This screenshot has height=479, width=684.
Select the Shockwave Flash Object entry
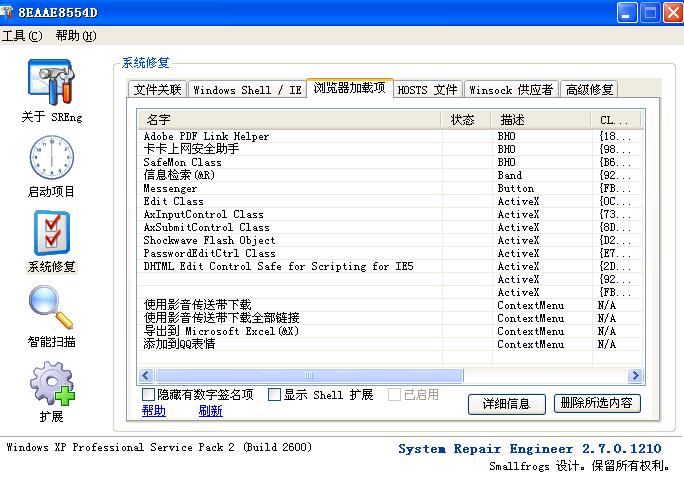[390, 240]
